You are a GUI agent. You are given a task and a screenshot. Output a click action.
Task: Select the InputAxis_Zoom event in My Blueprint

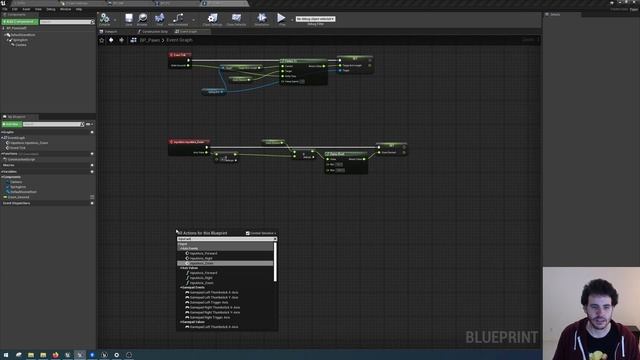[28, 143]
